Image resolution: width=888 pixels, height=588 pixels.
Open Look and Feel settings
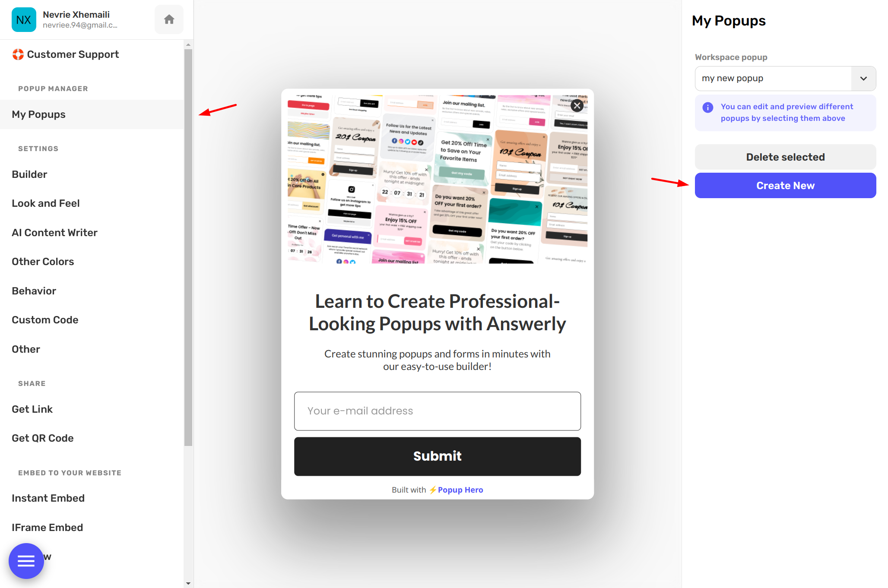tap(45, 203)
